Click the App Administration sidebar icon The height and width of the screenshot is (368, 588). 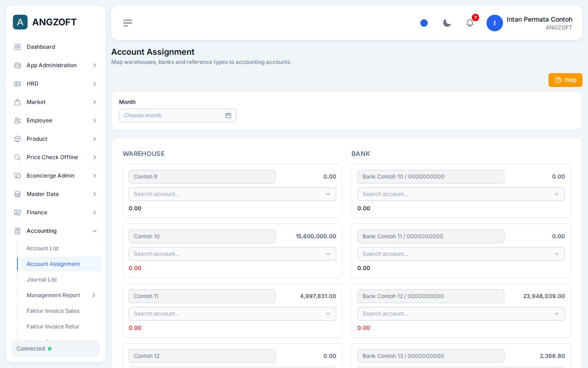17,65
